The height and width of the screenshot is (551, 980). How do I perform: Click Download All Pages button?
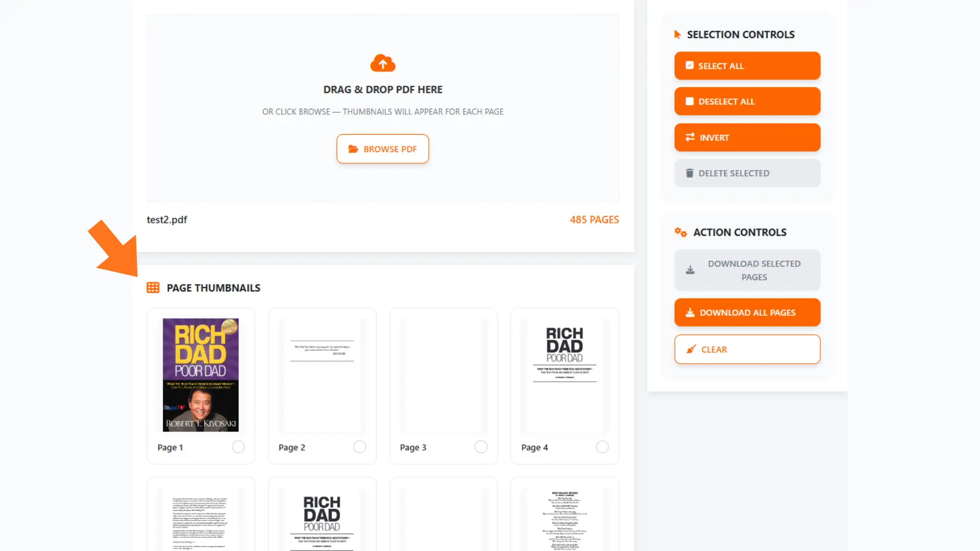tap(747, 312)
